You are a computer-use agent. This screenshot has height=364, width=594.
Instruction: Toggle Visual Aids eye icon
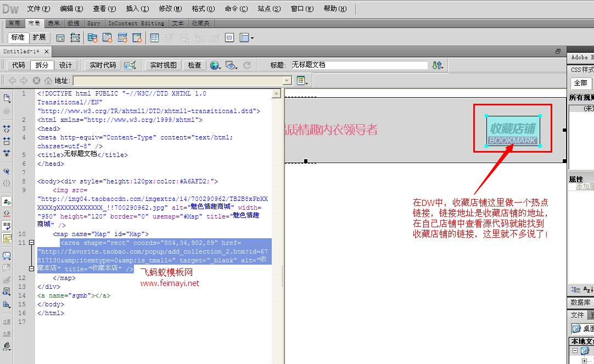[231, 64]
